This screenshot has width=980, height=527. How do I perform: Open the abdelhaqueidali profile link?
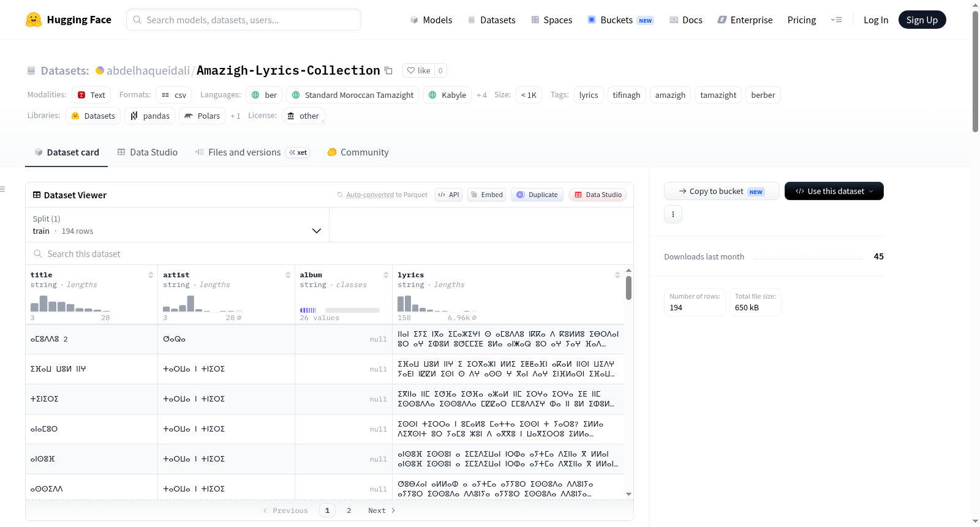148,70
